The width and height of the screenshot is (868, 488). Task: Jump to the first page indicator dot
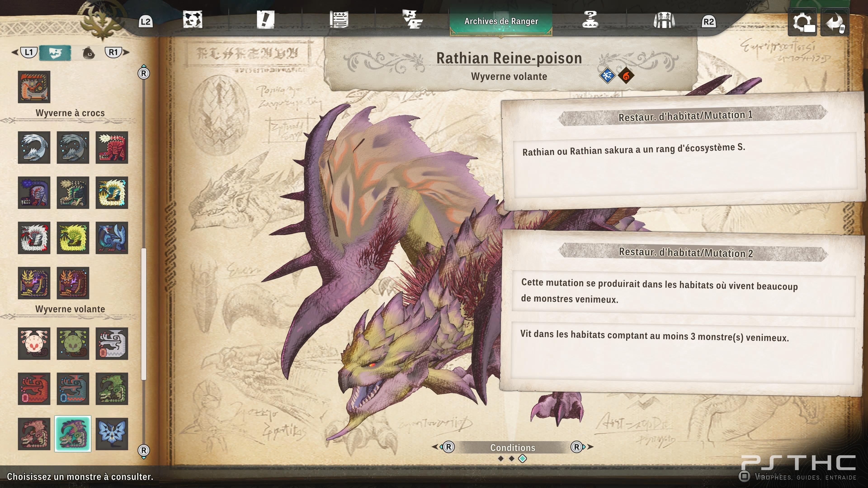(x=501, y=458)
